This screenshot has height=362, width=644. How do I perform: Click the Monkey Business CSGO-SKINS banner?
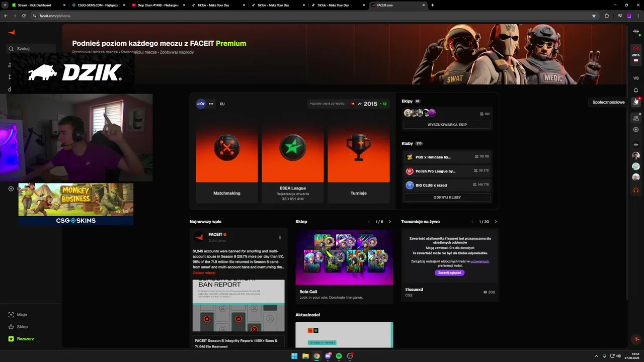(75, 204)
